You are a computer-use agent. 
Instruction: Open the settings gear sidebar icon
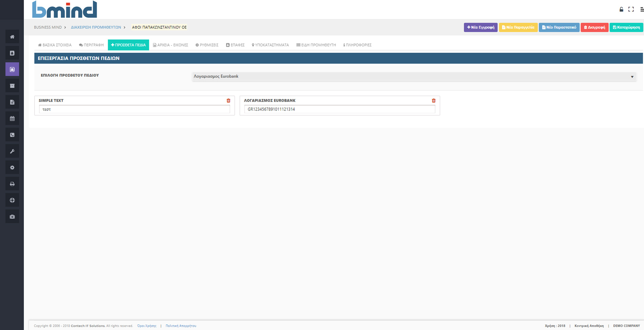(x=12, y=167)
